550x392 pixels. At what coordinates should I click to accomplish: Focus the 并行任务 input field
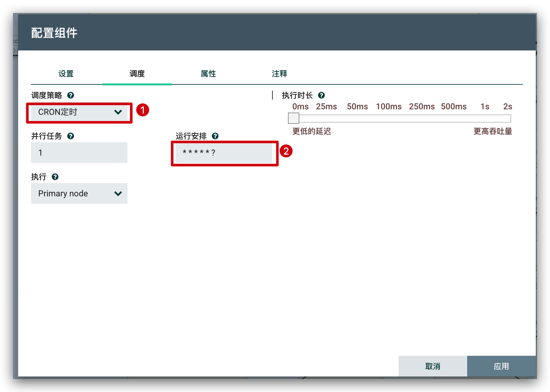click(x=79, y=153)
